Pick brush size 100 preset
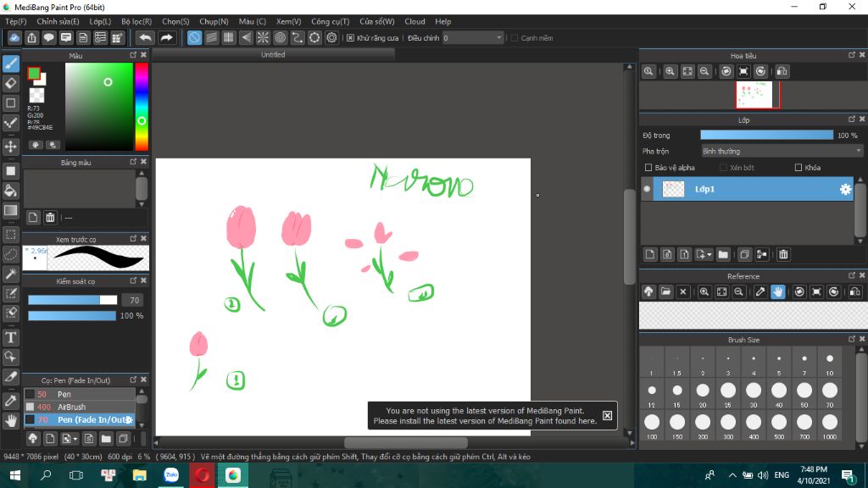The image size is (868, 488). click(652, 425)
